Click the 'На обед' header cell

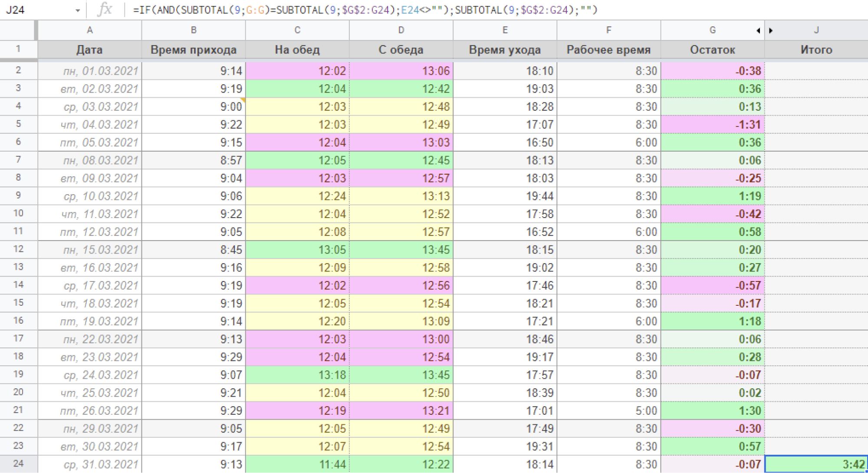[x=297, y=50]
